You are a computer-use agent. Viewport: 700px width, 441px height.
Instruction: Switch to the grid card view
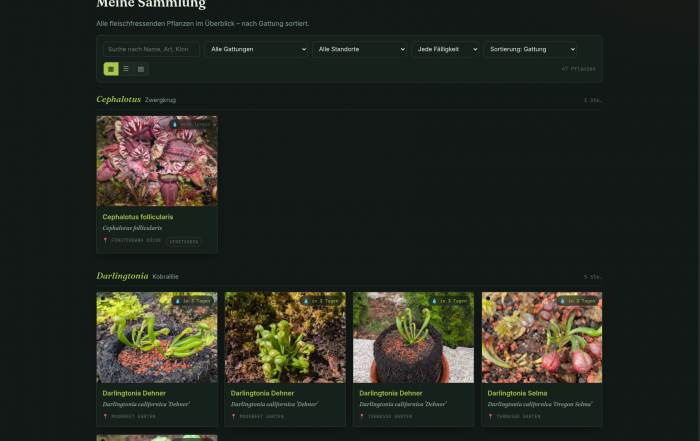[x=111, y=69]
